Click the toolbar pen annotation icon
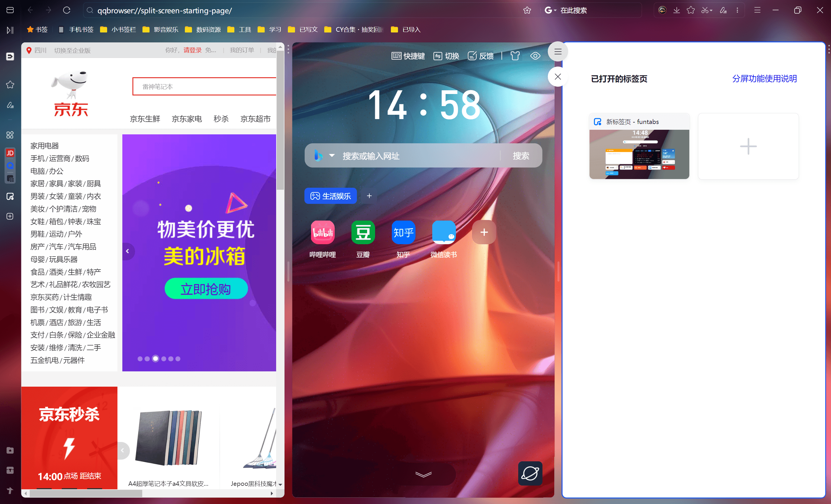 tap(723, 10)
